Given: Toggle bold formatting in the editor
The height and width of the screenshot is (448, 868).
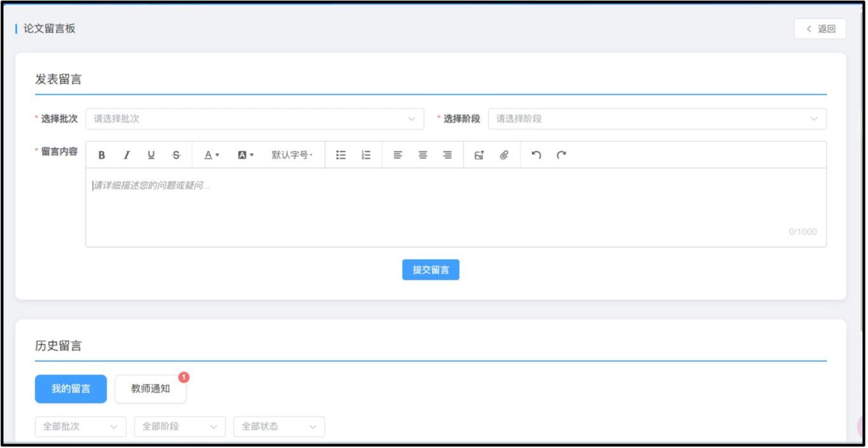Looking at the screenshot, I should tap(102, 155).
